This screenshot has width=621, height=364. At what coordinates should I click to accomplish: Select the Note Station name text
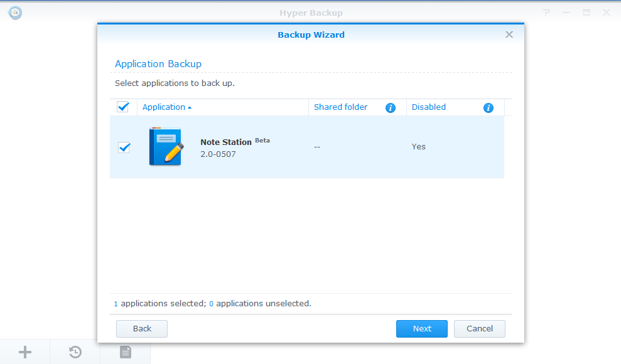(226, 142)
